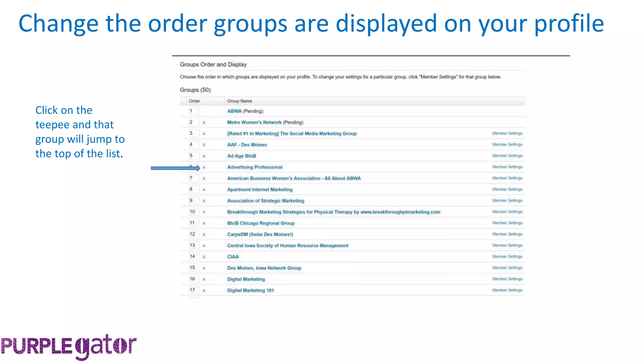Click move-to-top icon for Digital Marketing row 16
Viewport: 644px width, 362px height.
(x=204, y=279)
